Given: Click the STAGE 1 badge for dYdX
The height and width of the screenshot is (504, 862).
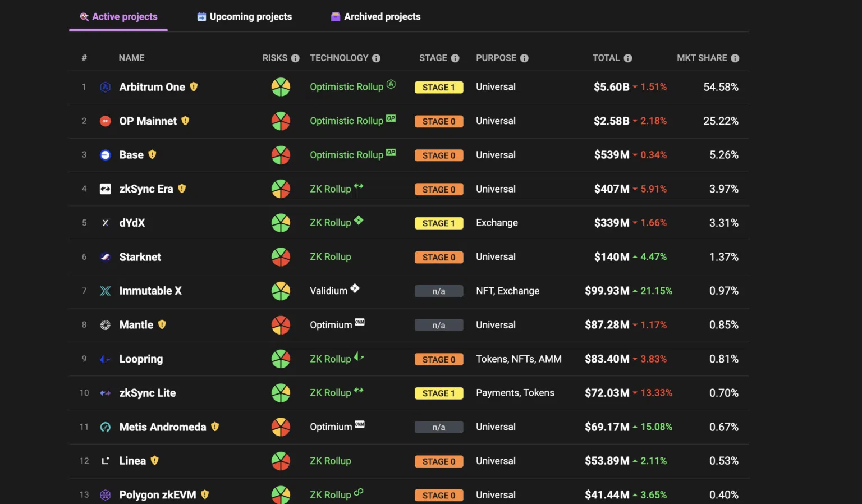Looking at the screenshot, I should 439,223.
